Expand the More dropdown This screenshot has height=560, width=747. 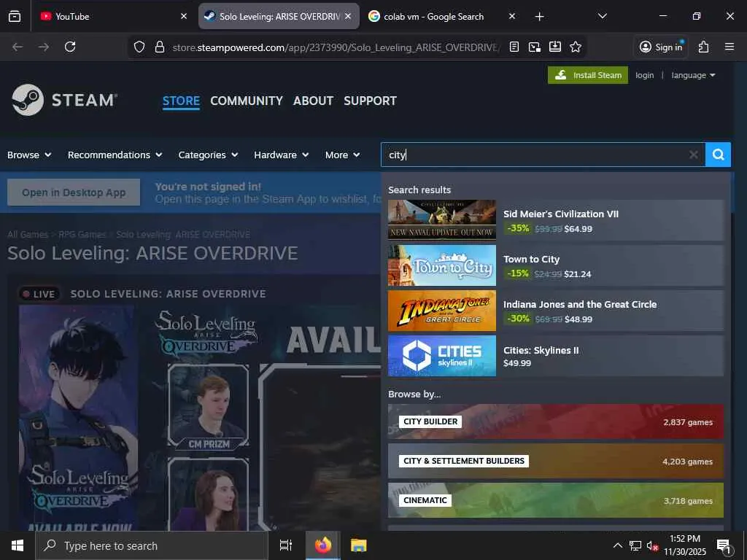click(343, 155)
